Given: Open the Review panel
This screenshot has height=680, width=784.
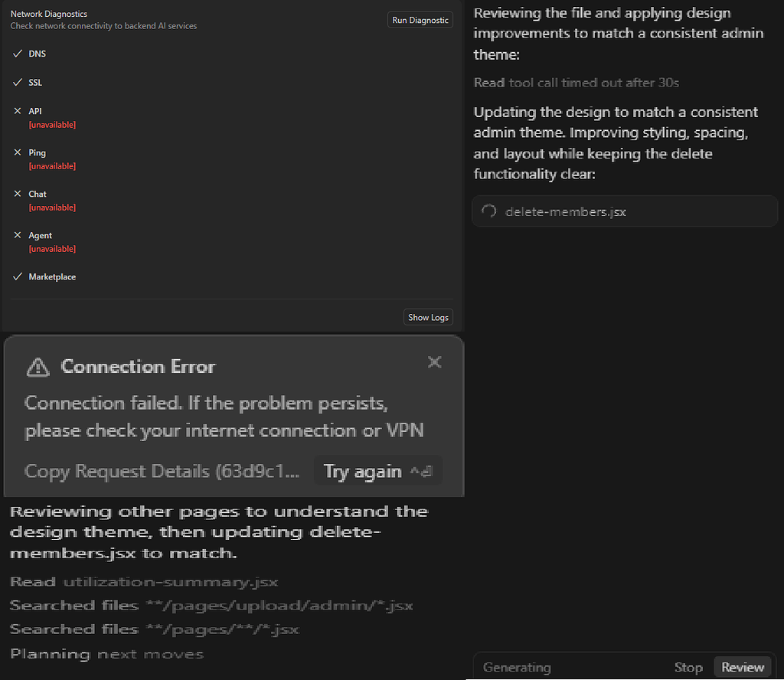Looking at the screenshot, I should coord(742,667).
